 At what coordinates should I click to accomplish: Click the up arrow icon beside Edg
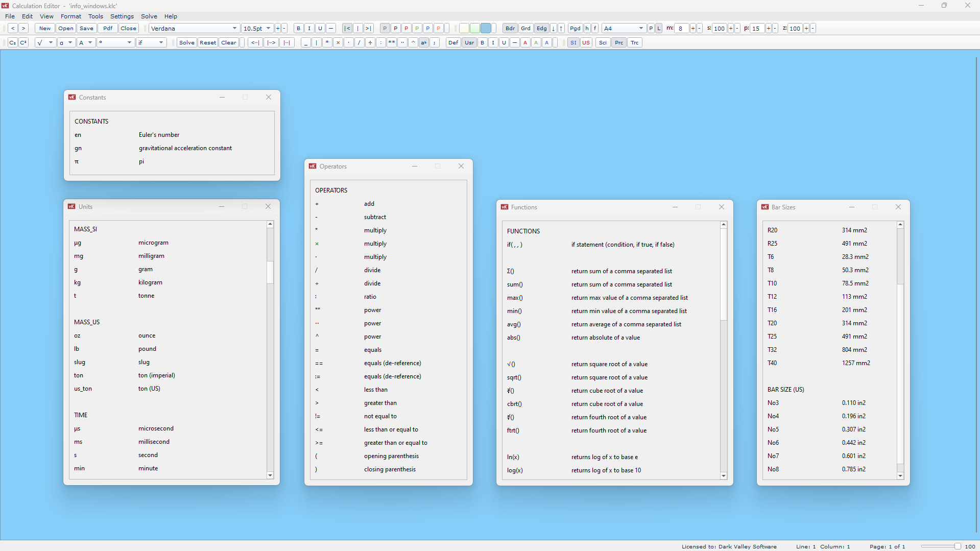[561, 29]
